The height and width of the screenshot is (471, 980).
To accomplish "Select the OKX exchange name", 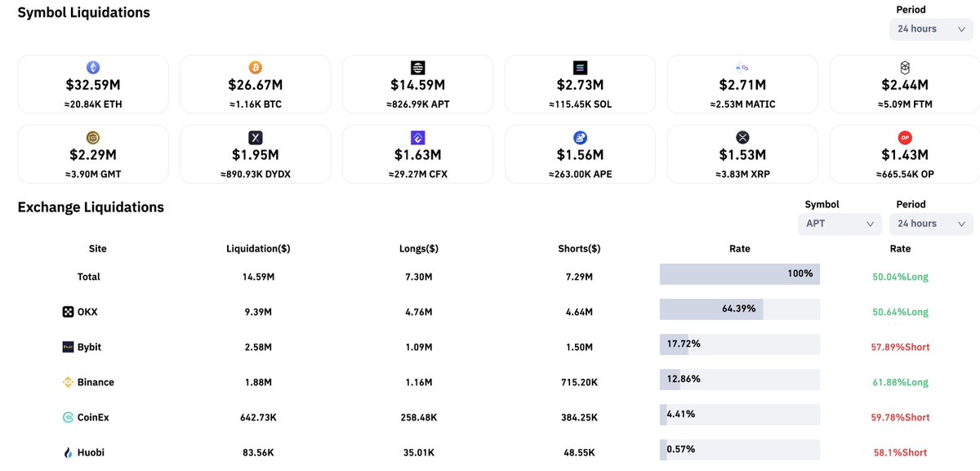I will click(x=87, y=312).
